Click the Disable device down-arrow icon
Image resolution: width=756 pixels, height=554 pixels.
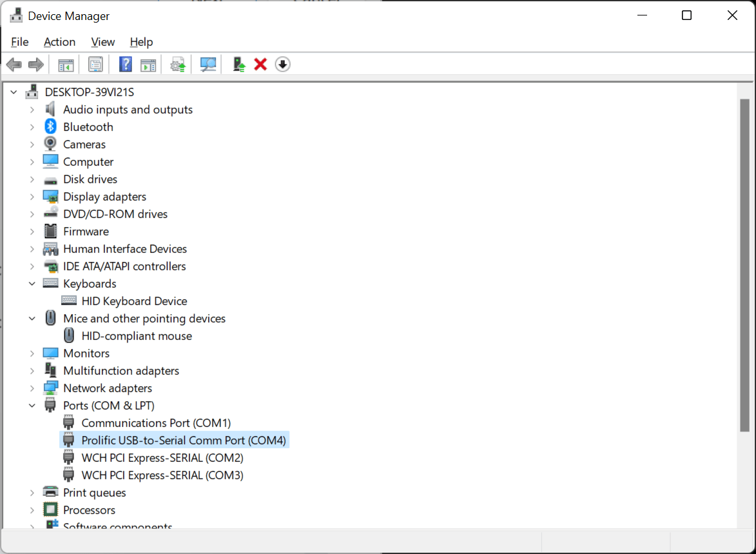coord(282,64)
